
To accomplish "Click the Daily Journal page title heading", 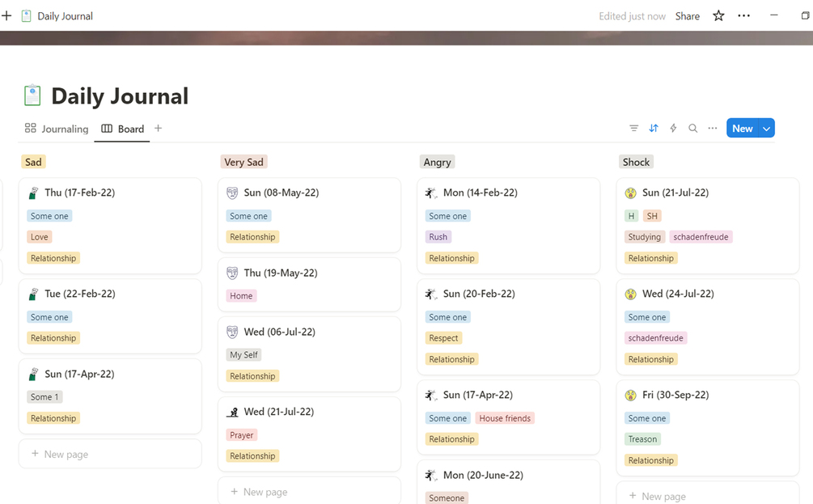I will click(x=120, y=96).
